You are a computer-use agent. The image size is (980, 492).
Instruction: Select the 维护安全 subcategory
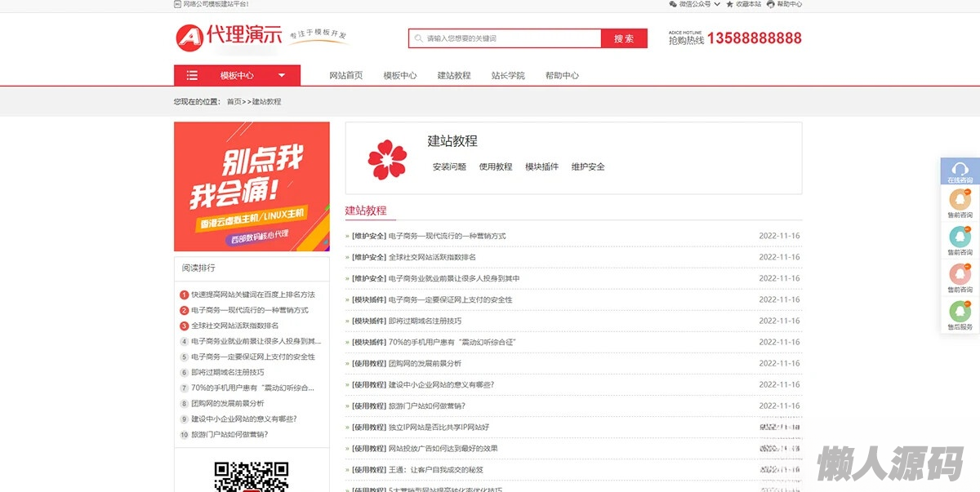pyautogui.click(x=588, y=166)
